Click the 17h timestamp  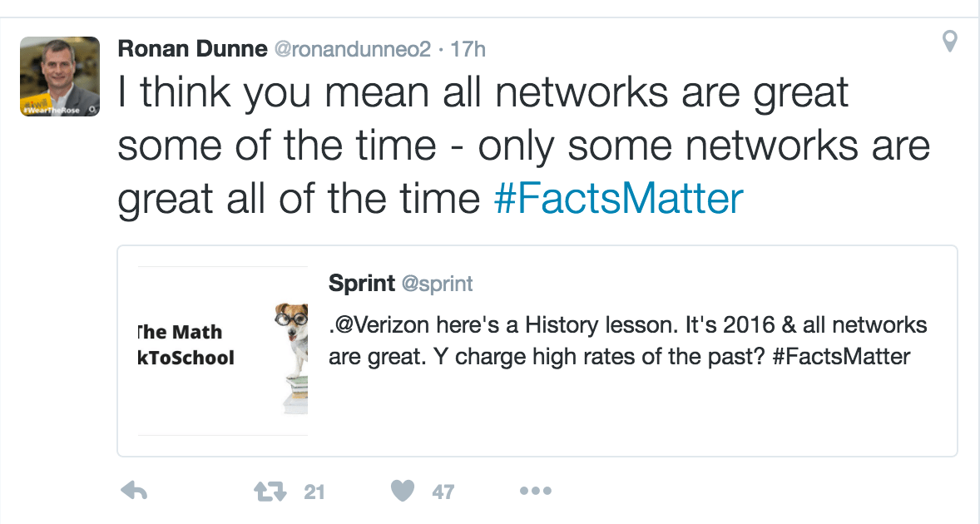tap(468, 49)
